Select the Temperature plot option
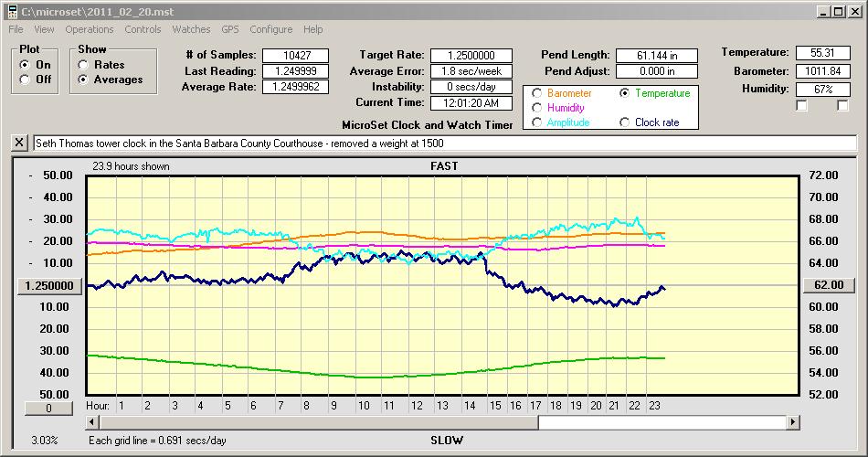This screenshot has height=457, width=868. [x=624, y=93]
